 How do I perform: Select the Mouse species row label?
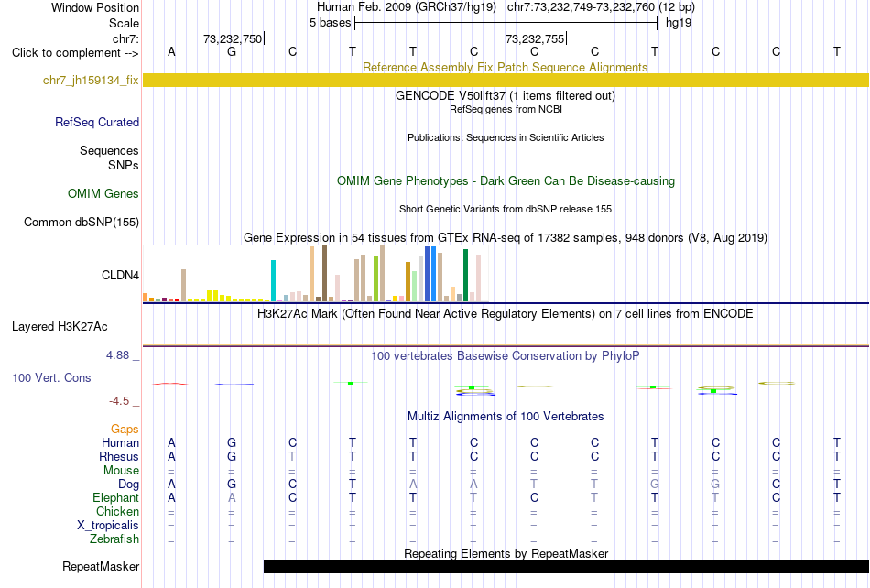tap(121, 471)
